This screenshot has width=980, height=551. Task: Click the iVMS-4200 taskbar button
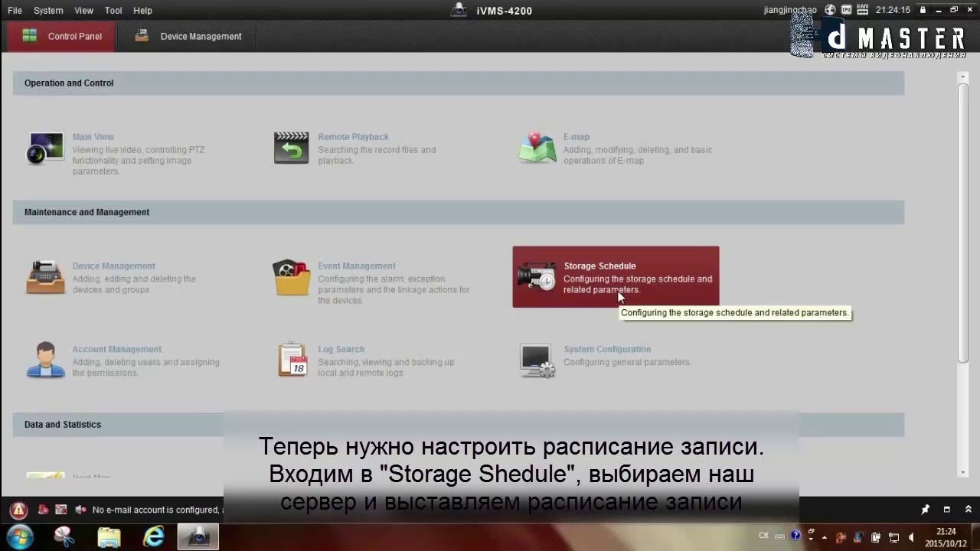pyautogui.click(x=198, y=536)
